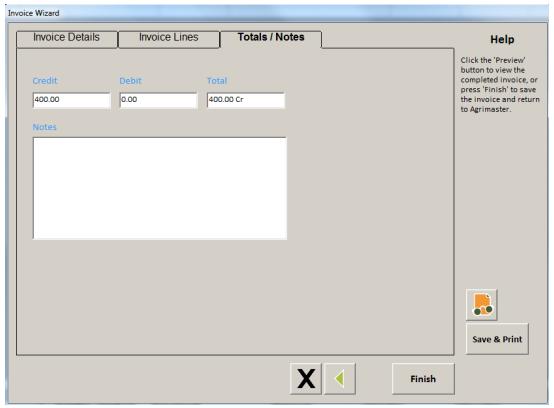This screenshot has height=408, width=554.
Task: Click the help text mentioning Agrimaster
Action: (x=500, y=85)
